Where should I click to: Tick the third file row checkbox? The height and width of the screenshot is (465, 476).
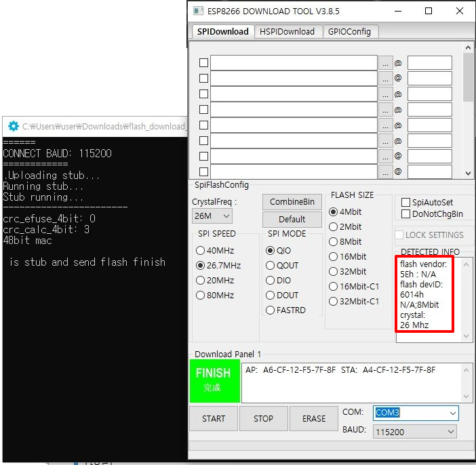203,94
